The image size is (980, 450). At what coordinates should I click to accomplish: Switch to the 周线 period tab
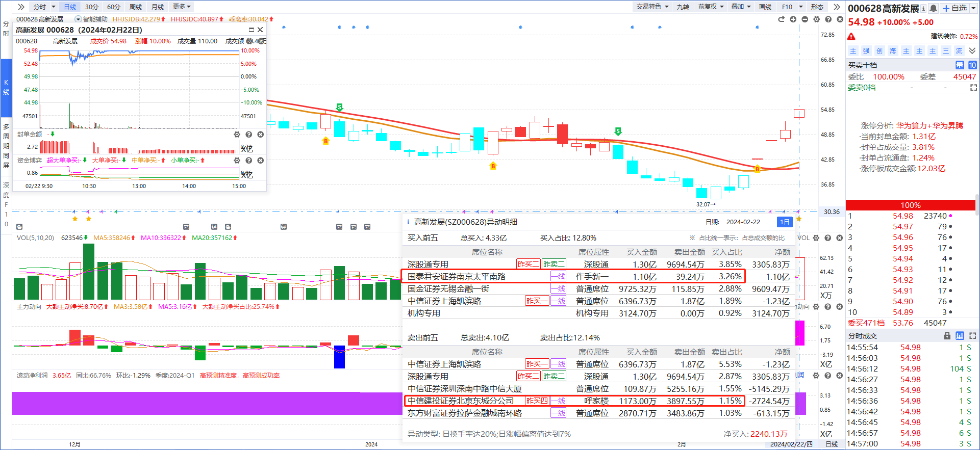click(x=135, y=7)
